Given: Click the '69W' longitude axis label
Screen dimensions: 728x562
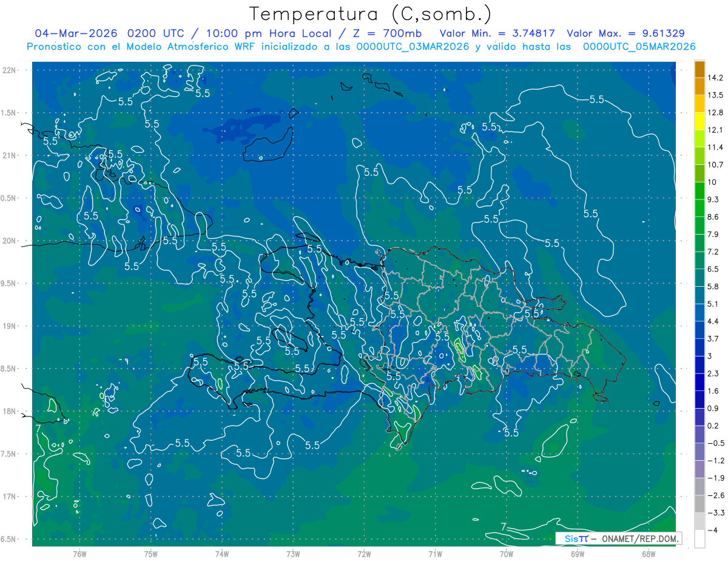Looking at the screenshot, I should pyautogui.click(x=577, y=554).
